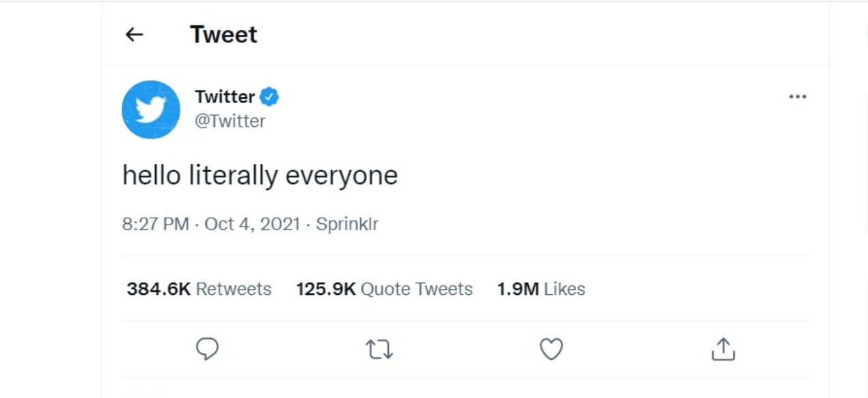Click the Tweet page heading
Viewport: 868px width, 398px height.
[223, 34]
